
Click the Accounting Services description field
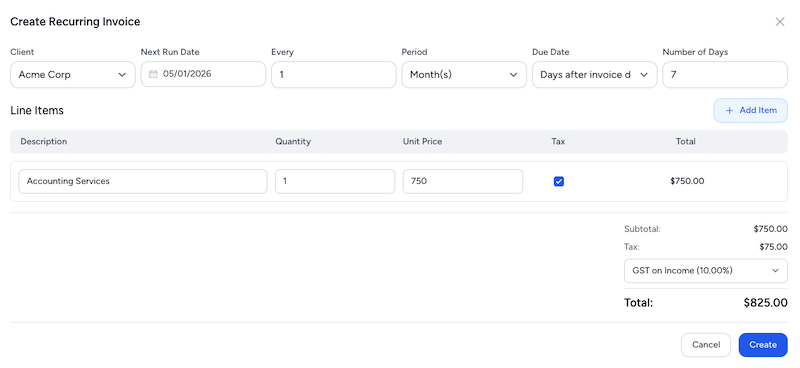point(143,181)
